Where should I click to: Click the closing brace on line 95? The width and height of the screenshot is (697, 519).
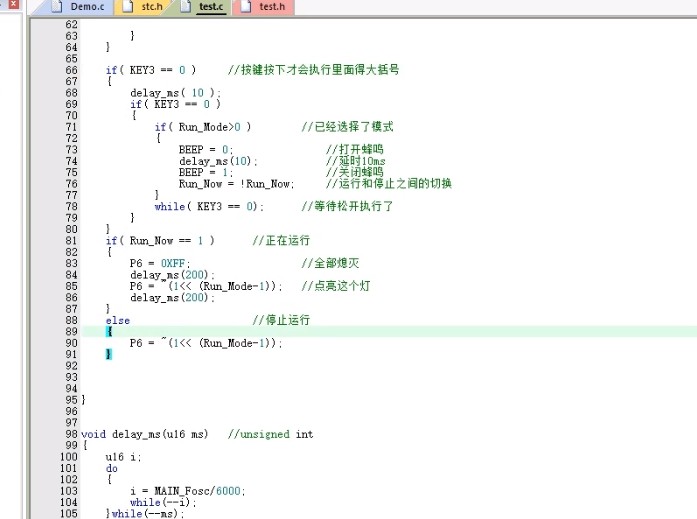pyautogui.click(x=84, y=400)
